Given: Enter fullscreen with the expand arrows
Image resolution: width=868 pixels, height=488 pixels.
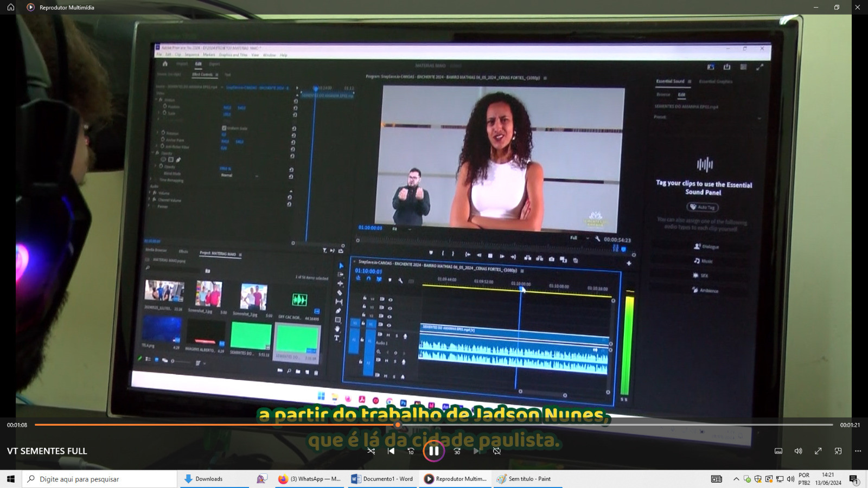Looking at the screenshot, I should 818,451.
